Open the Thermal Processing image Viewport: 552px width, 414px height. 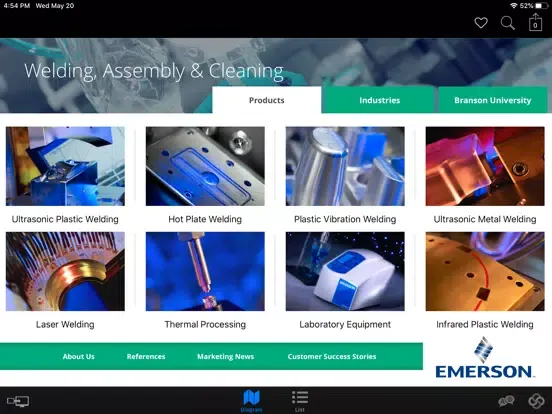[205, 271]
